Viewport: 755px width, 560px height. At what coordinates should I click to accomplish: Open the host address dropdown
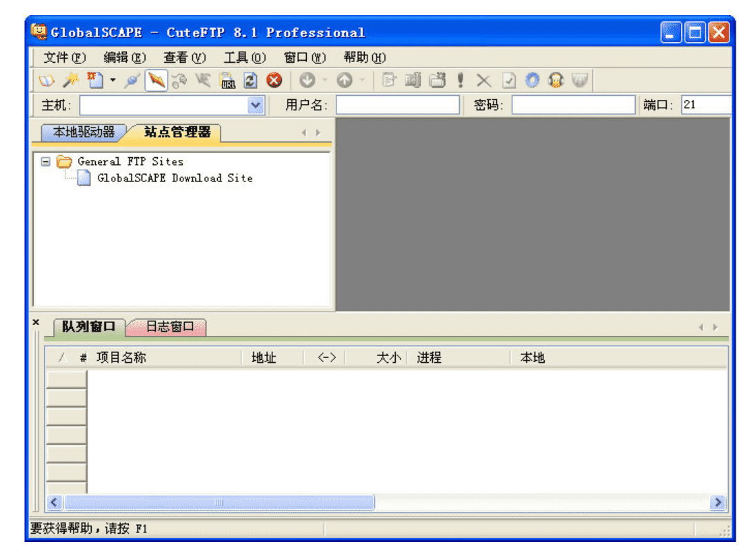pos(256,105)
